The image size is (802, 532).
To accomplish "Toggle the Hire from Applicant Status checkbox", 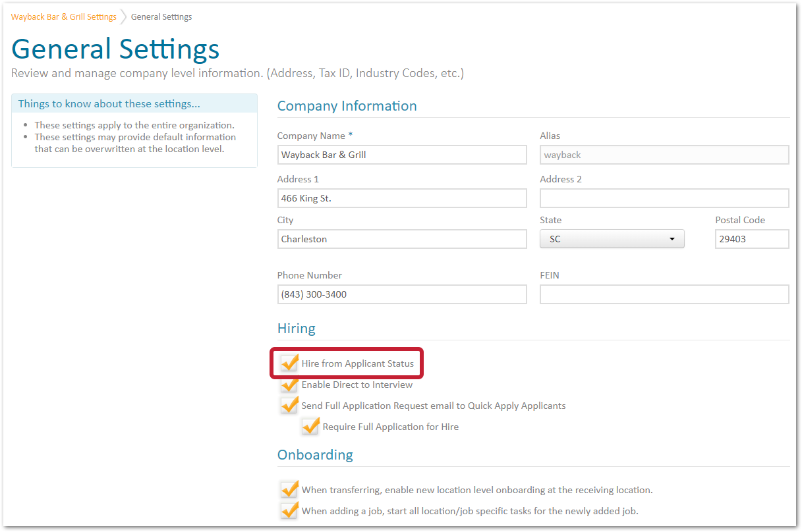I will point(289,363).
